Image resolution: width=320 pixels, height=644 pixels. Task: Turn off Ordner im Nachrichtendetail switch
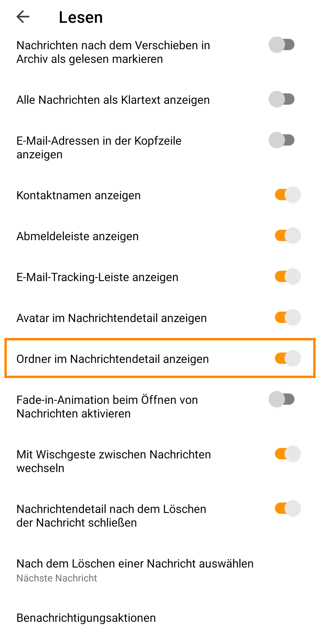point(287,358)
